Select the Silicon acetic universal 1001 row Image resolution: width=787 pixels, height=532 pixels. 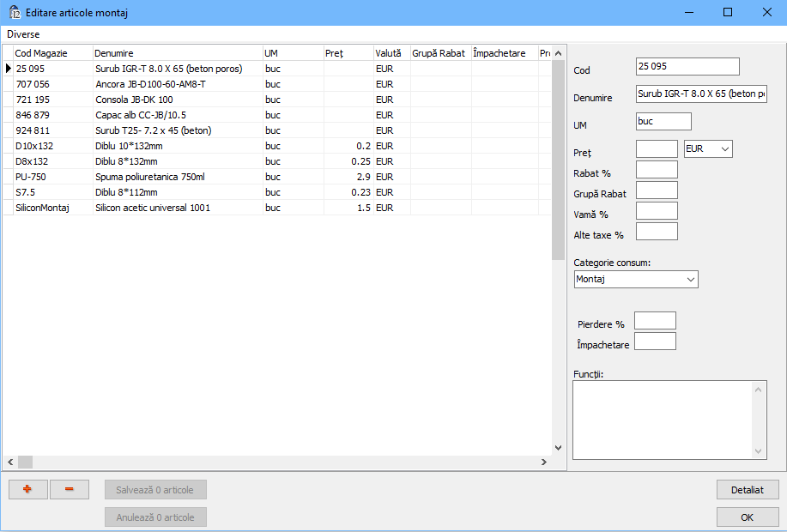click(153, 208)
